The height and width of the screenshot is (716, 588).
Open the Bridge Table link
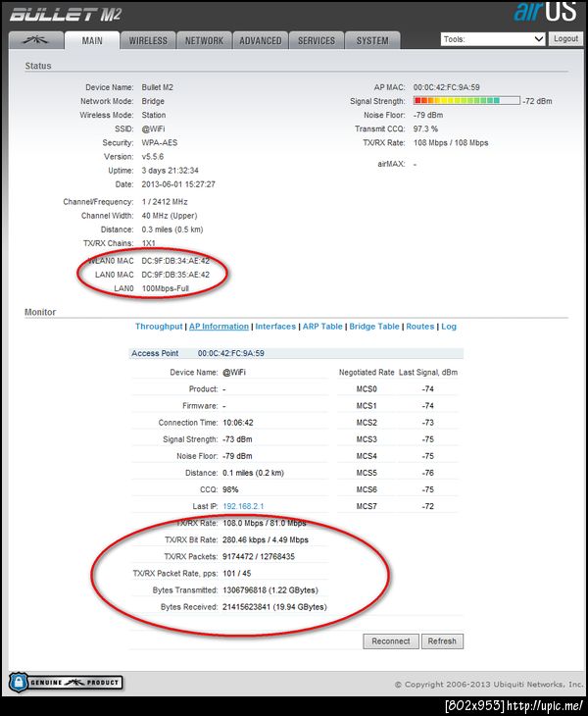(374, 327)
